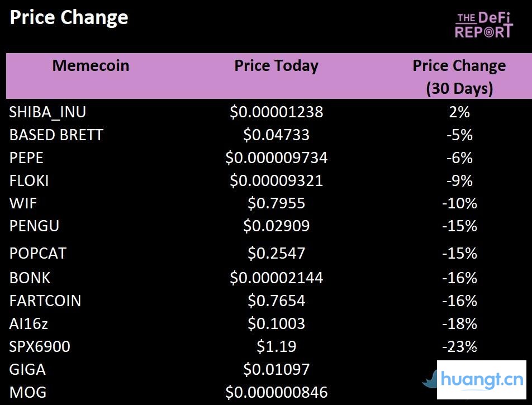Click FARTCOIN's -16% price change
The image size is (532, 405).
tap(459, 301)
